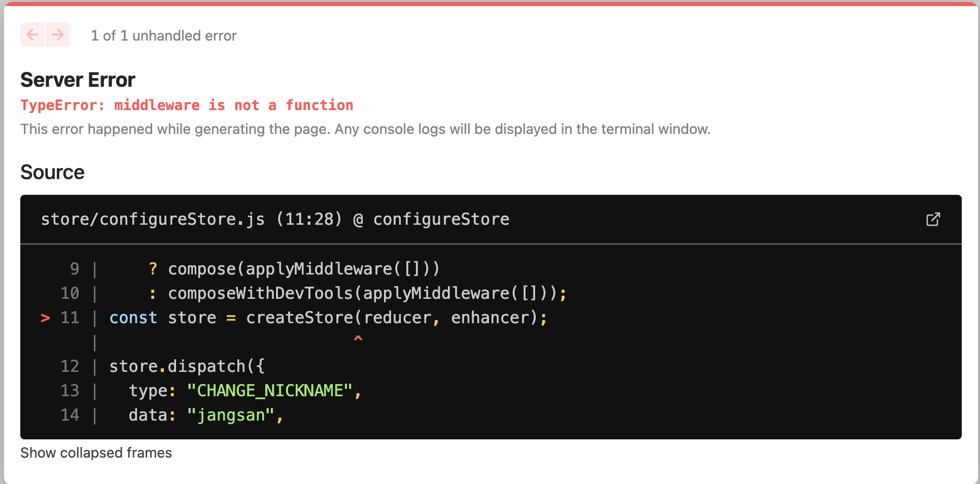The height and width of the screenshot is (484, 980).
Task: Click the Source heading
Action: pyautogui.click(x=52, y=172)
